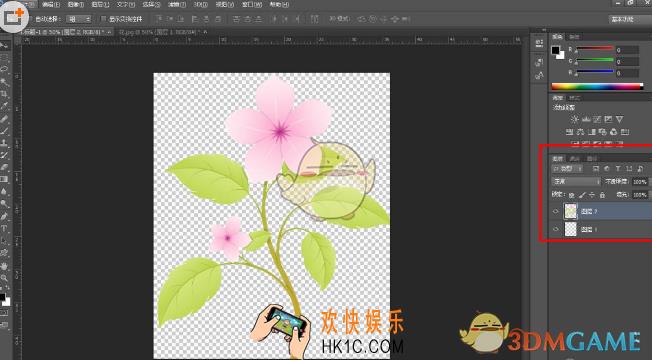Toggle the 自动选择 checkbox
Image resolution: width=652 pixels, height=360 pixels.
point(31,19)
